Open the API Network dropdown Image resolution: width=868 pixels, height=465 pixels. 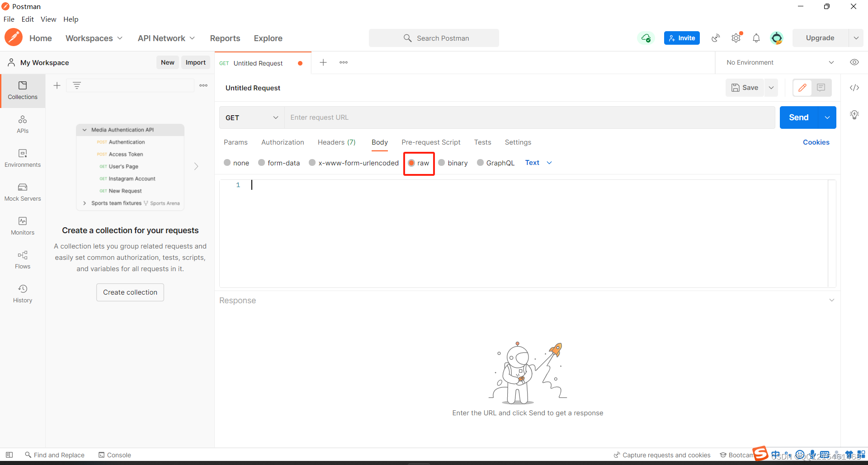[166, 38]
